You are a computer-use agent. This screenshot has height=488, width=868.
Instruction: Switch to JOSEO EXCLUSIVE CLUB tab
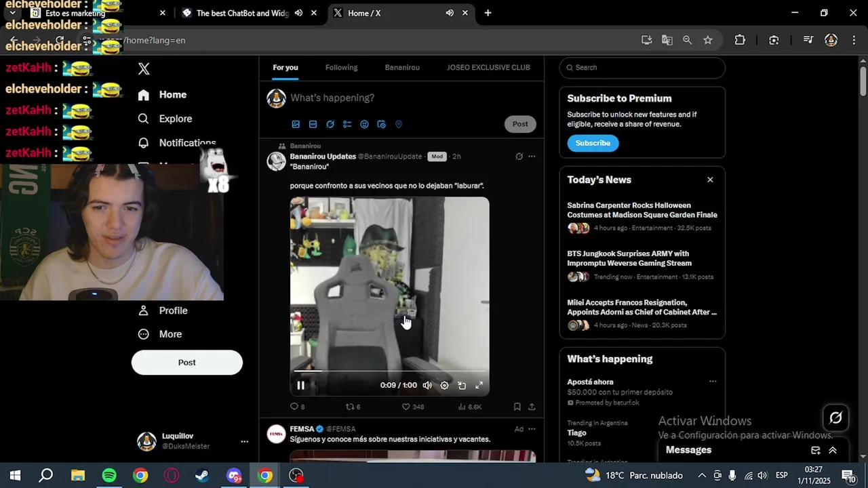(x=488, y=68)
